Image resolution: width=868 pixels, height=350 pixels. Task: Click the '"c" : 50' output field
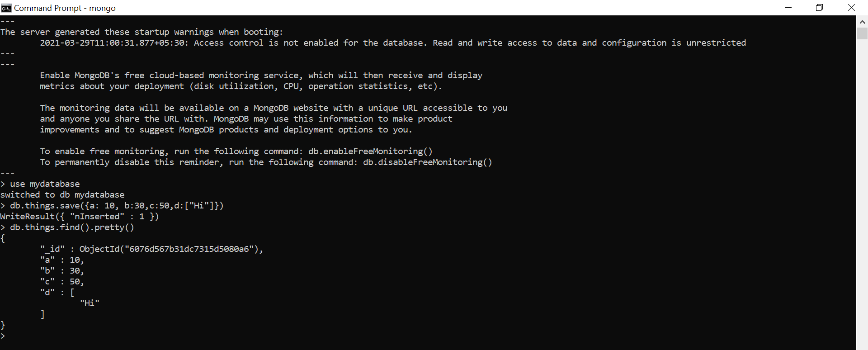(x=62, y=282)
